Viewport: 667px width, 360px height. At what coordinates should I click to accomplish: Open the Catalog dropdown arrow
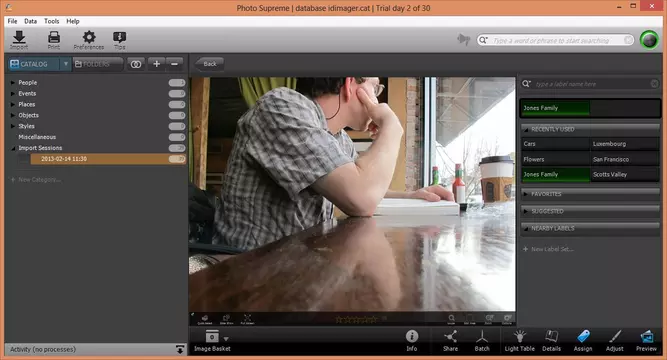pyautogui.click(x=66, y=64)
